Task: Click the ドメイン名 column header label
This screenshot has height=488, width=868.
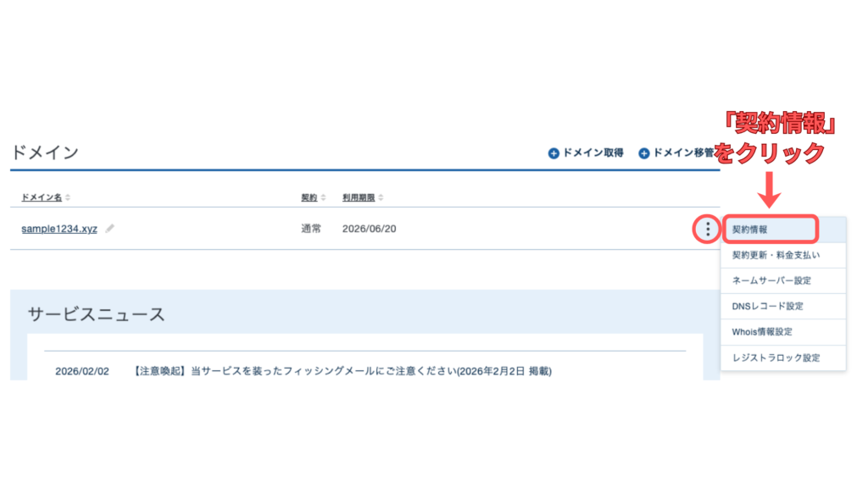Action: click(42, 197)
